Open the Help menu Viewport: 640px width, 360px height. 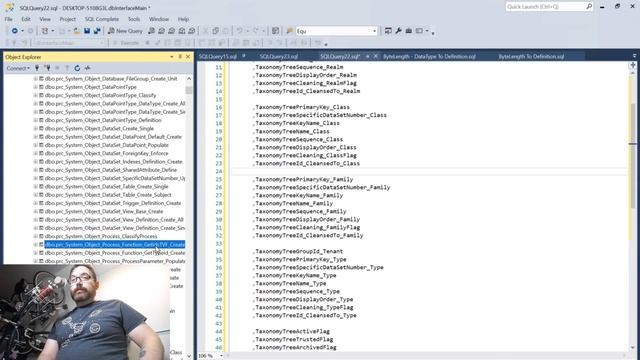point(183,19)
